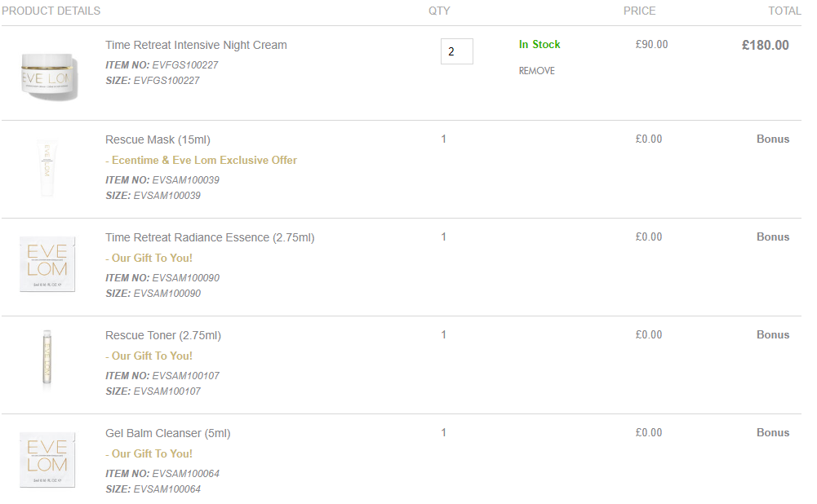Open Time Retreat Intensive Night Cream product title
Image resolution: width=817 pixels, height=504 pixels.
pyautogui.click(x=196, y=46)
